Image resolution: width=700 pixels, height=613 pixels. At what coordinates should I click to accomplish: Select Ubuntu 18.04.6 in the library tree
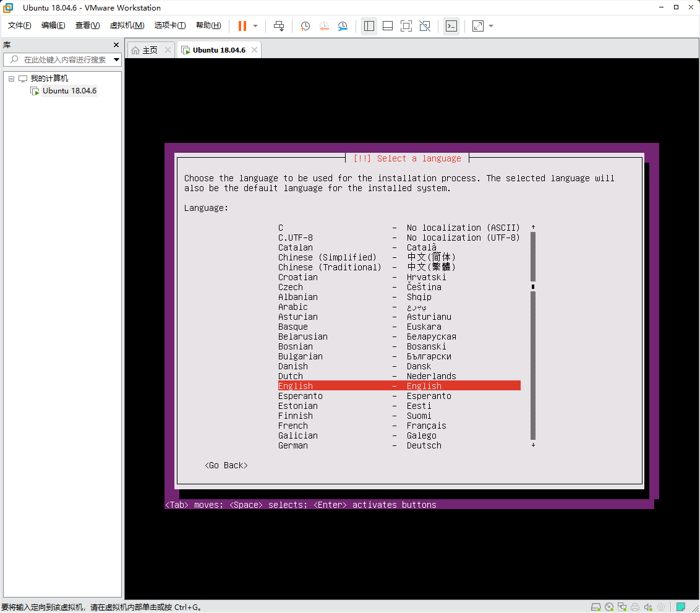(69, 91)
